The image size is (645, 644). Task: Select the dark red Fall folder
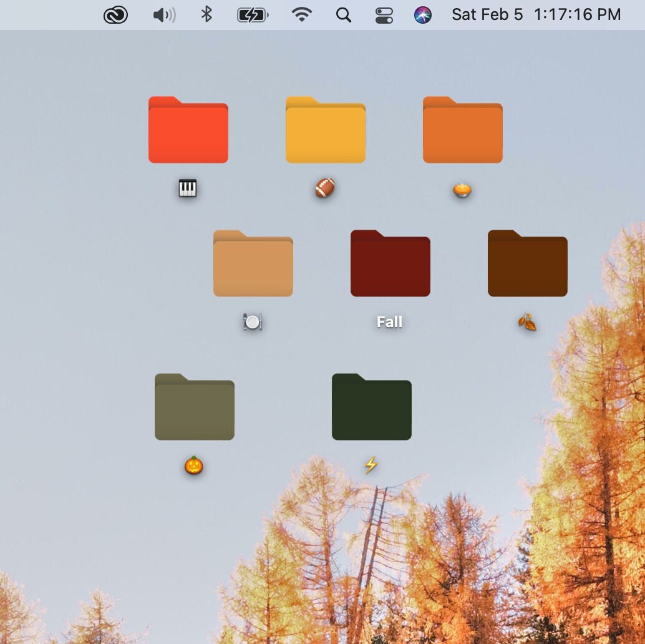[390, 262]
